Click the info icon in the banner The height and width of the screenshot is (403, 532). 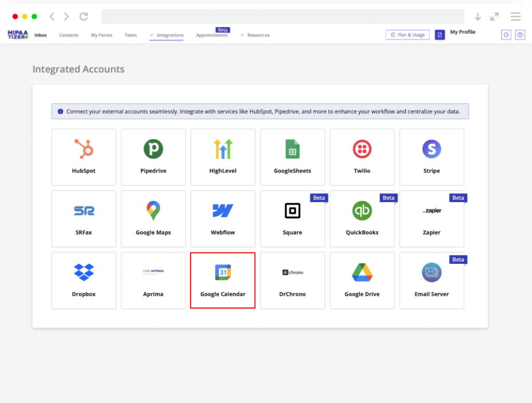(60, 111)
